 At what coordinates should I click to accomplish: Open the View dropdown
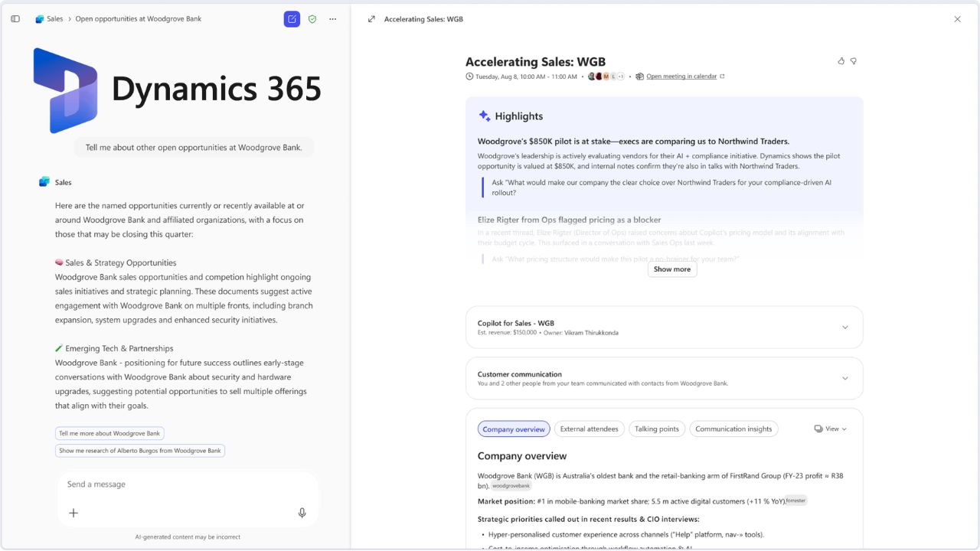831,429
